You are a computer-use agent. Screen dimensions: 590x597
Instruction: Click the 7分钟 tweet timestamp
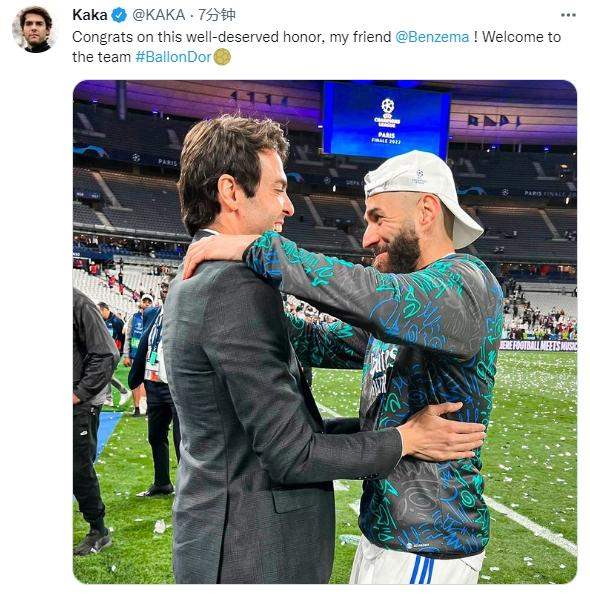[x=217, y=15]
